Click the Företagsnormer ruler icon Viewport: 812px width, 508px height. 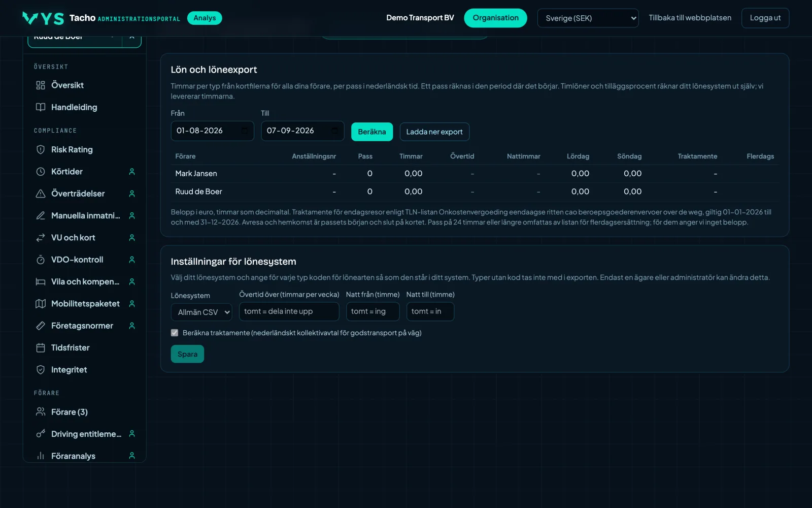coord(41,326)
